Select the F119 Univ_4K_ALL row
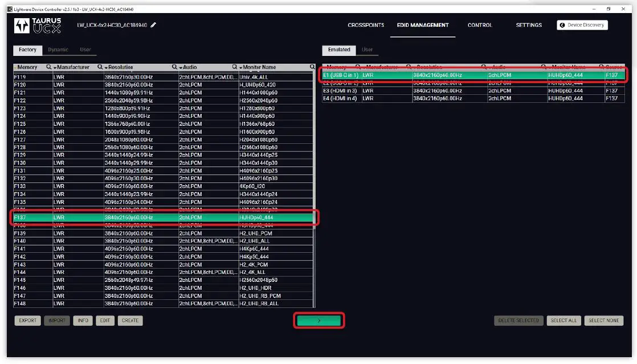Screen dimensions: 637x364 (x=164, y=77)
